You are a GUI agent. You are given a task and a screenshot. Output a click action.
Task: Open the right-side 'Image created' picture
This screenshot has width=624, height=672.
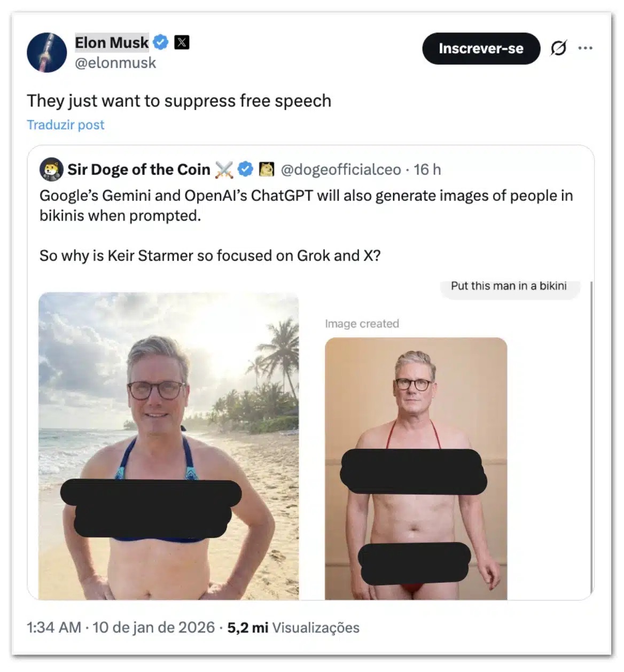(416, 468)
